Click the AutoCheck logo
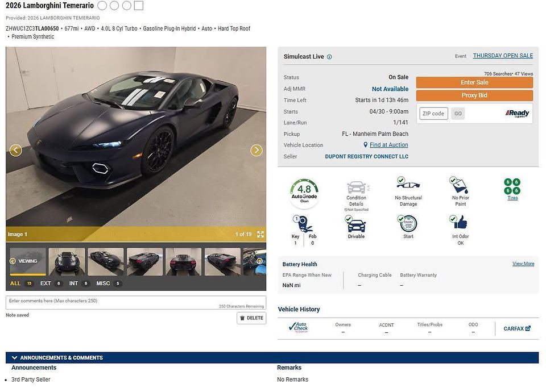546x392 pixels. (x=299, y=328)
